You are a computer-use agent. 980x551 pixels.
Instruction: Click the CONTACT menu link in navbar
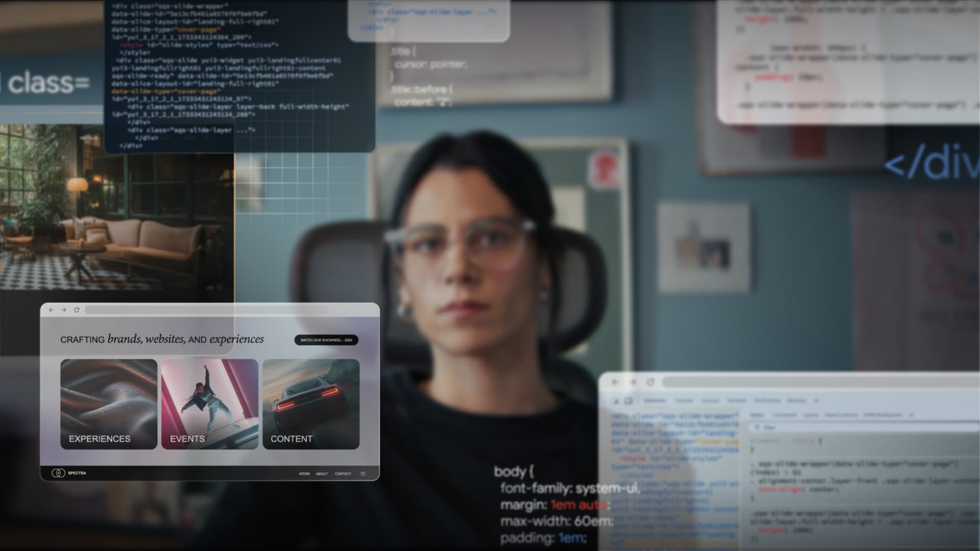point(342,473)
